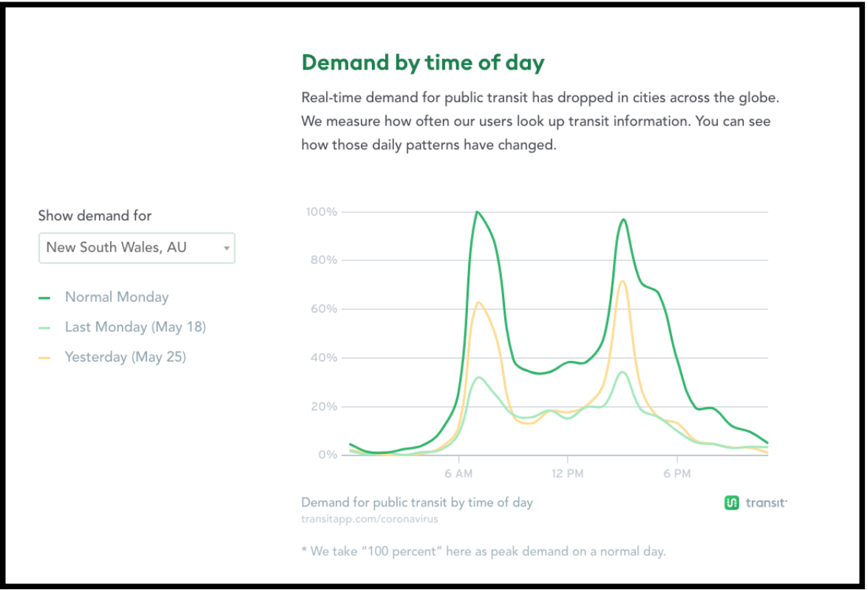Click the Demand by time of day heading
The image size is (868, 590).
point(423,63)
